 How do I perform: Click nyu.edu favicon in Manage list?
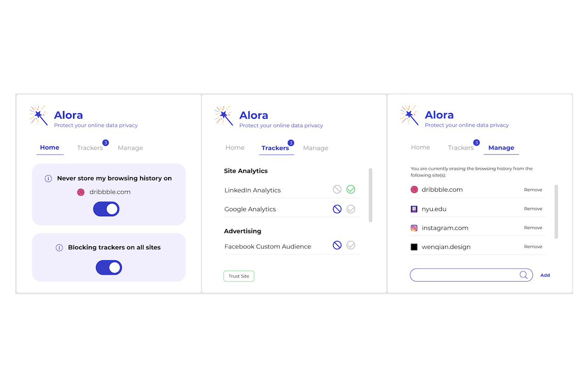[x=414, y=209]
